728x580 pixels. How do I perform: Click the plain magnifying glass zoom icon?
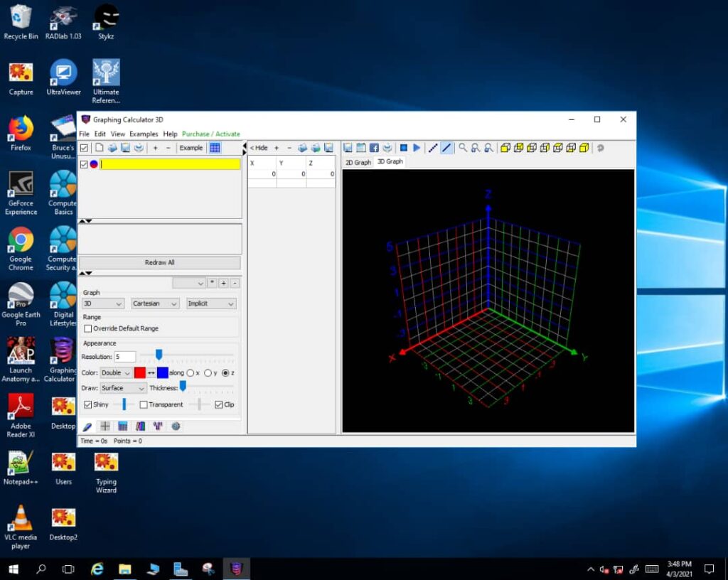tap(462, 148)
